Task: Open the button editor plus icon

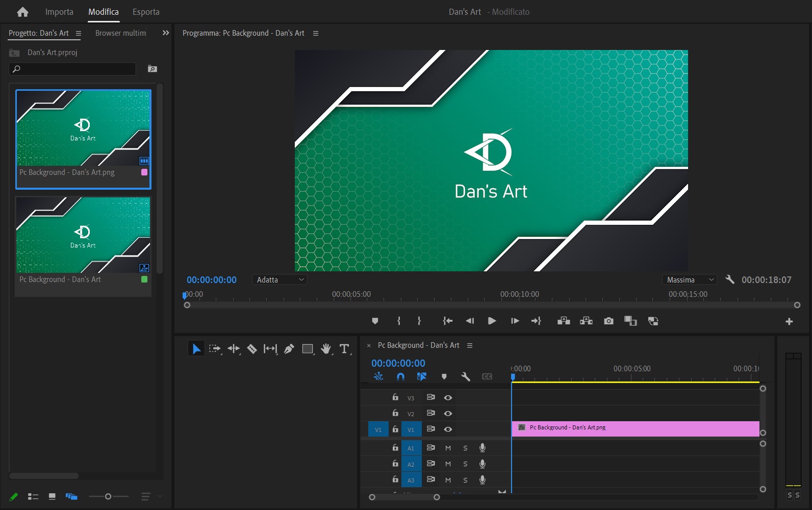Action: click(x=789, y=321)
